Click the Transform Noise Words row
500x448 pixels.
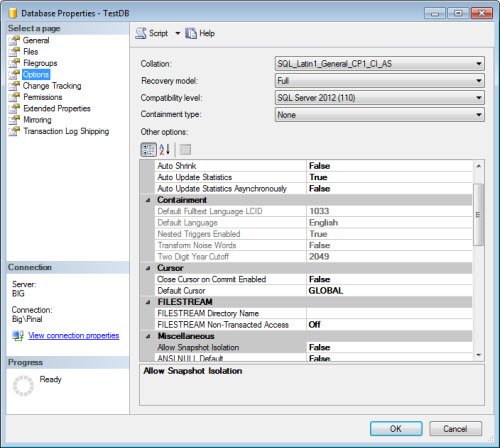pos(313,245)
